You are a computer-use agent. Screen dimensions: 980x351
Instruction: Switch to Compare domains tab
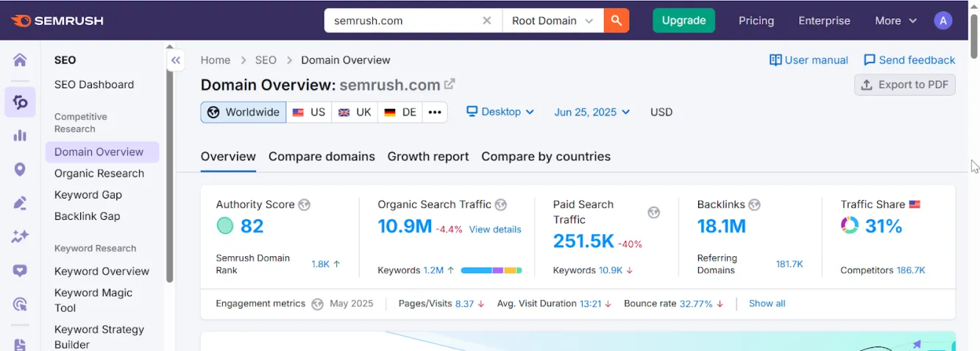pos(322,157)
